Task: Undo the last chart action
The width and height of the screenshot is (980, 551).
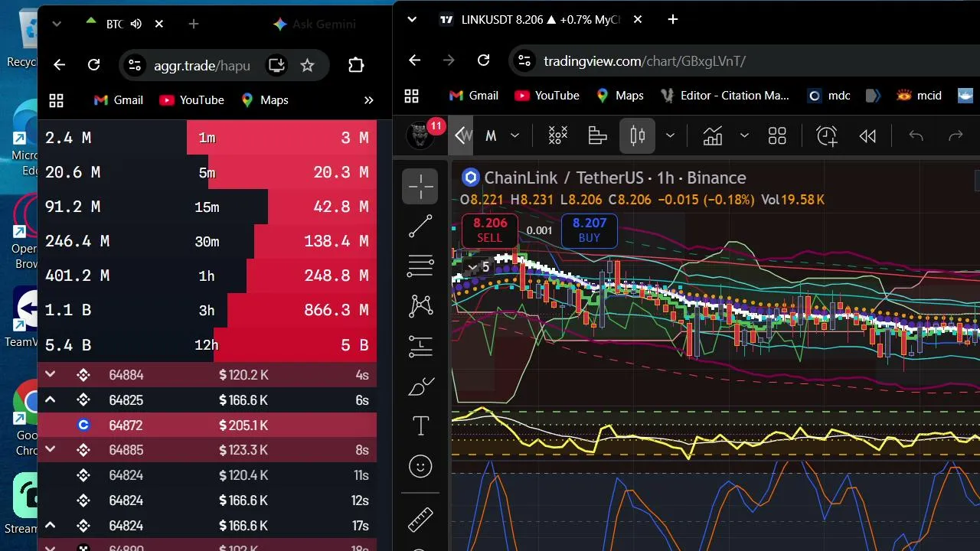Action: click(x=916, y=136)
